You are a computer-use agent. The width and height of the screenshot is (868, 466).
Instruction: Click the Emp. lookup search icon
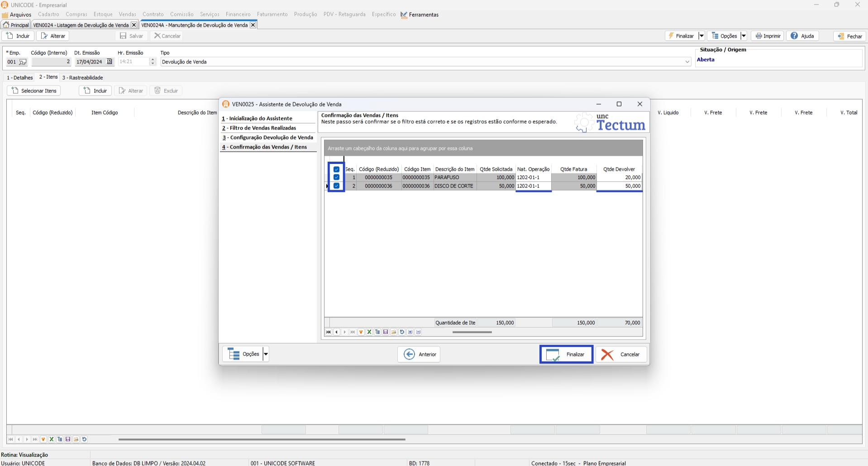[23, 62]
